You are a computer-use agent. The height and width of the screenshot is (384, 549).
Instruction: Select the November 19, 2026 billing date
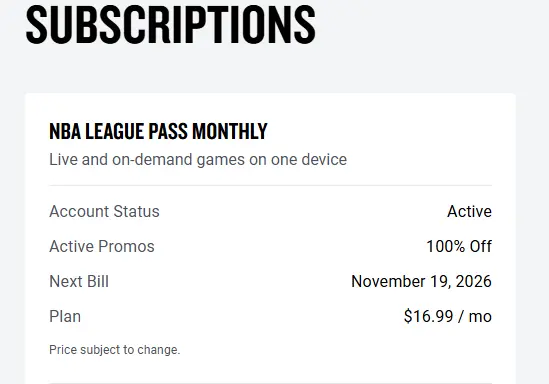click(x=422, y=281)
